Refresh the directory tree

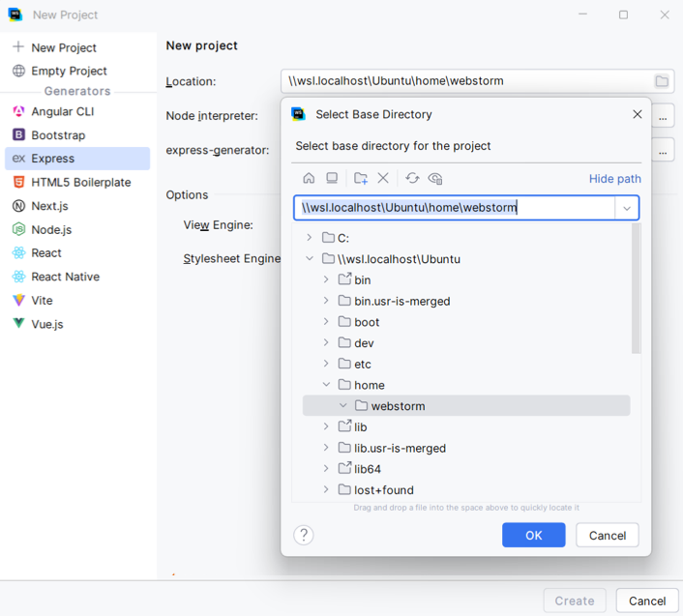412,178
